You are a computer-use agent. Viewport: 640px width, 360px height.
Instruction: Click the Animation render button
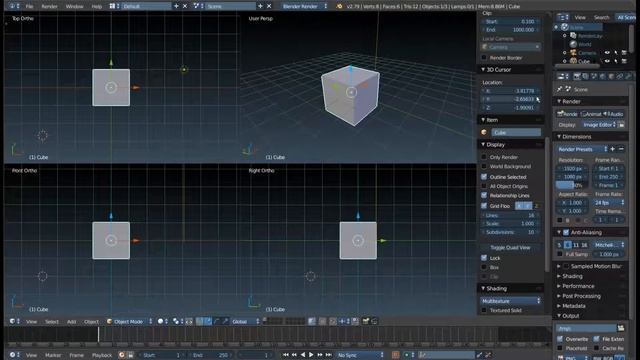[591, 114]
